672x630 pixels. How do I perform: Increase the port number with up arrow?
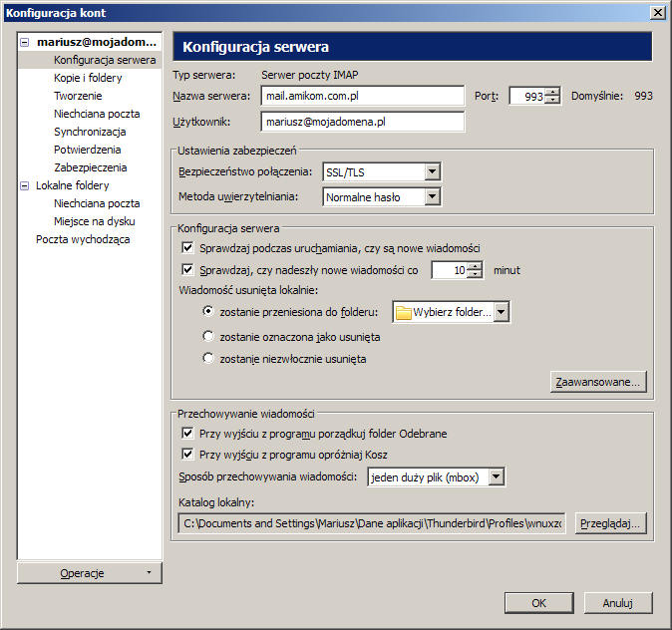coord(553,92)
